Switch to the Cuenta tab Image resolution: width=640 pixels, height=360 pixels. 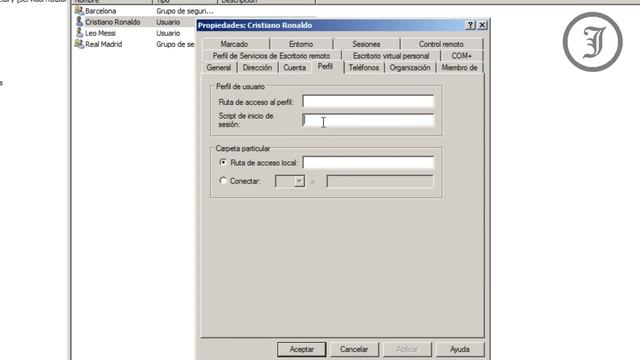(x=294, y=67)
